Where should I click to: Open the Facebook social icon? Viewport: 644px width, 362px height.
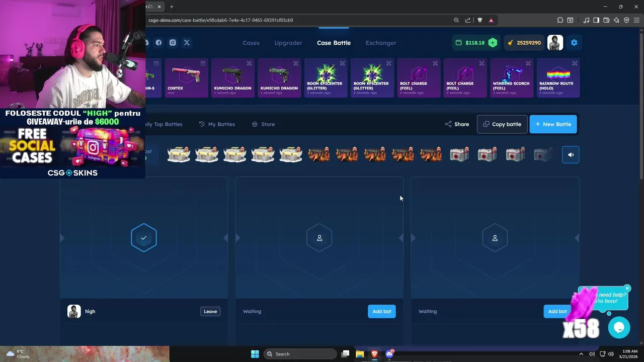click(158, 43)
